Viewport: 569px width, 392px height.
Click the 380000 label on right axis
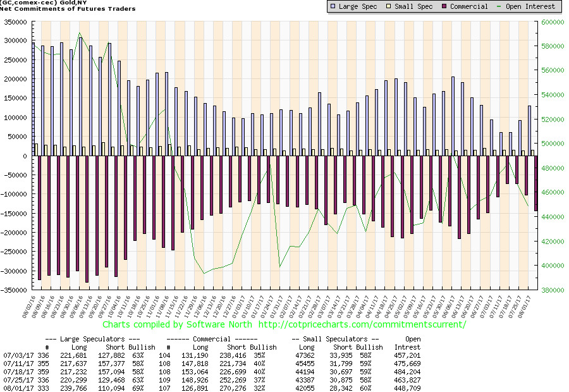(x=553, y=290)
